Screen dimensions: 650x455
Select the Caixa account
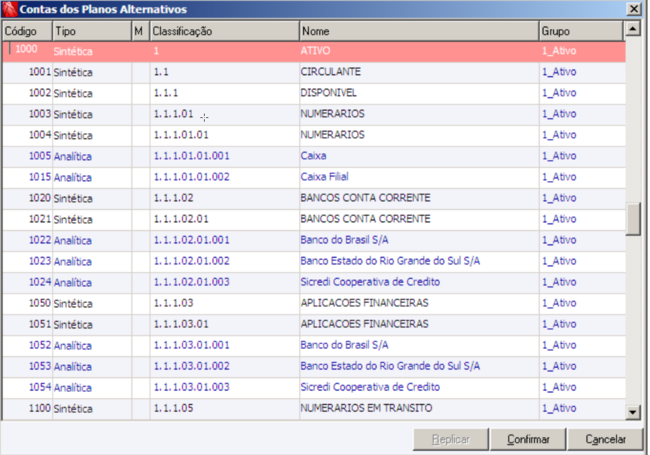pos(313,156)
